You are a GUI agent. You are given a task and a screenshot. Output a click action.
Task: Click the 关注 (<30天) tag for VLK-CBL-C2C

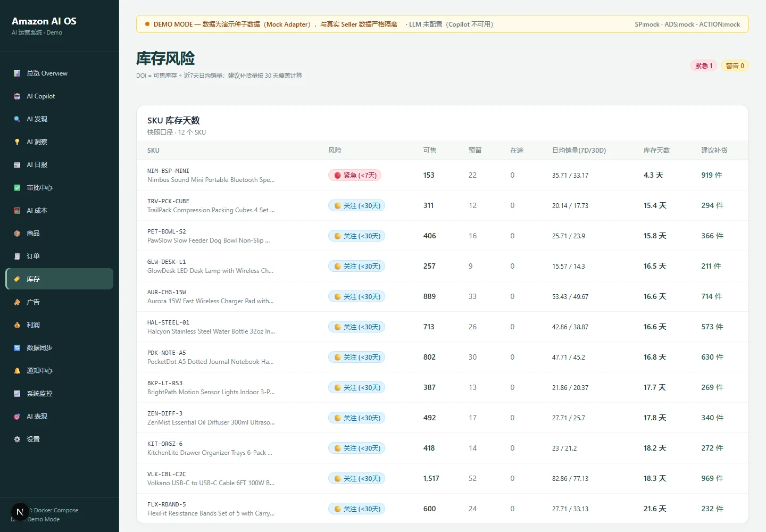click(x=356, y=479)
